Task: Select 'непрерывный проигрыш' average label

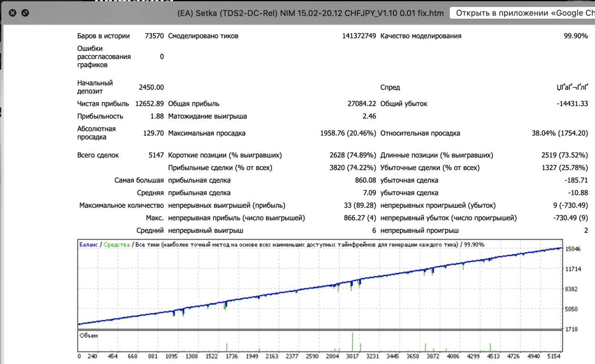Action: click(x=419, y=230)
